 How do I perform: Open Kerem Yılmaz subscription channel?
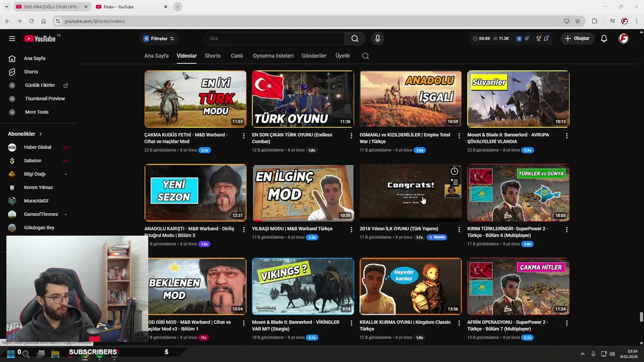(x=38, y=188)
